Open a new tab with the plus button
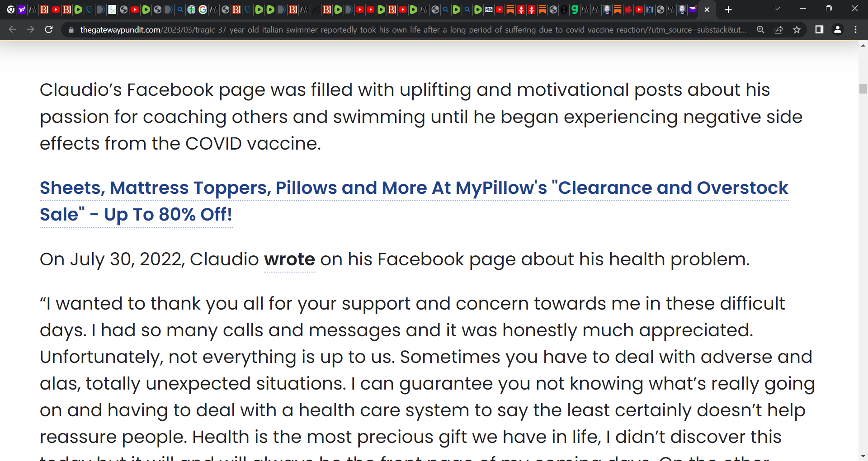868x461 pixels. (728, 9)
